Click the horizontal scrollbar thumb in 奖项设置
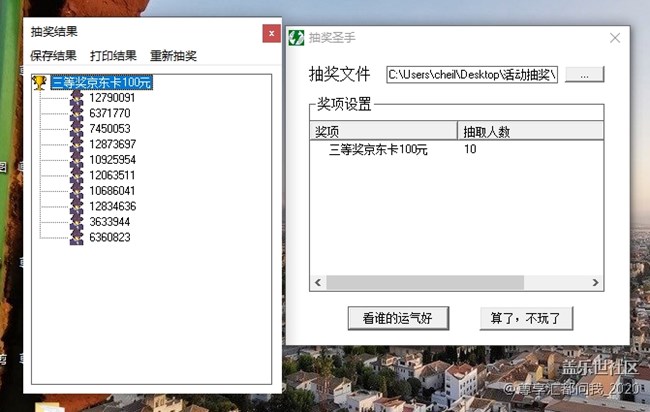This screenshot has width=650, height=412. tap(425, 283)
